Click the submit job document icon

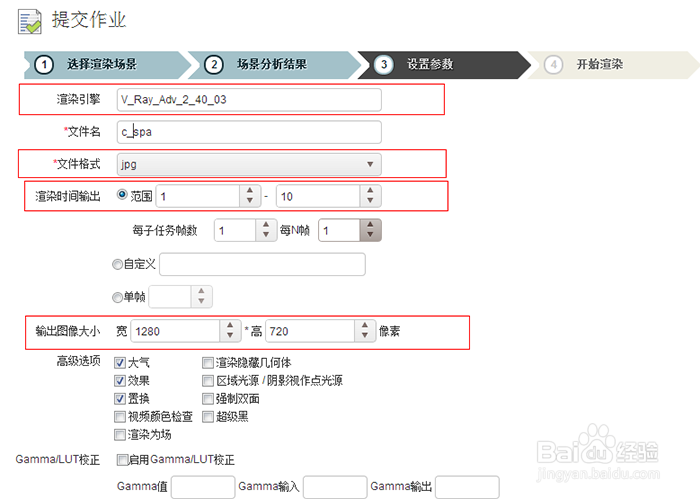pos(29,22)
